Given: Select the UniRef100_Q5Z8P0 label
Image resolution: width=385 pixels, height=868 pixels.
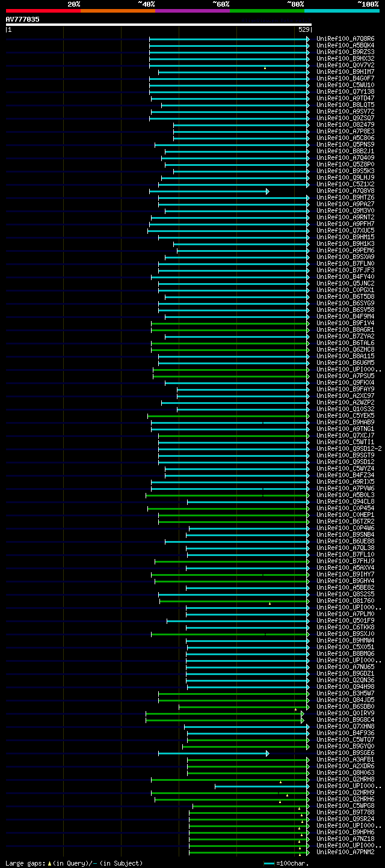Looking at the screenshot, I should tap(345, 165).
